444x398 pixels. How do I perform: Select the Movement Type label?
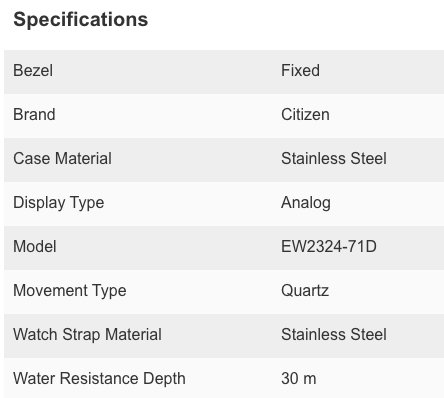[70, 291]
